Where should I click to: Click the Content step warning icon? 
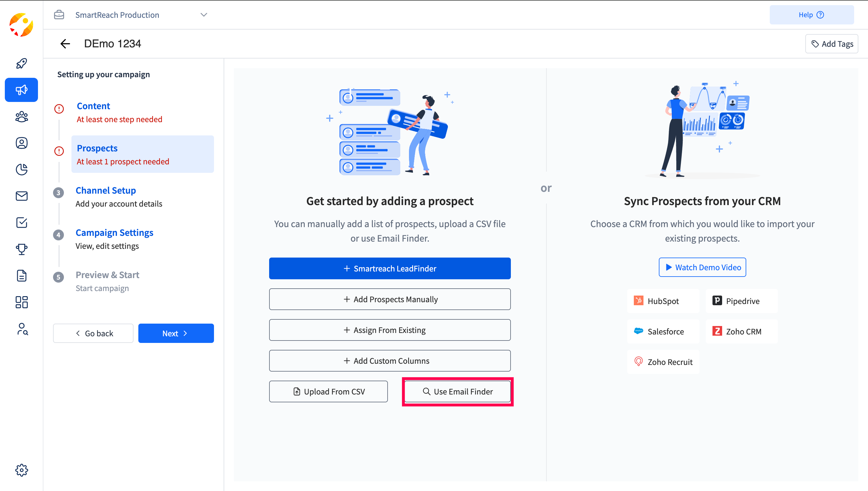click(59, 109)
